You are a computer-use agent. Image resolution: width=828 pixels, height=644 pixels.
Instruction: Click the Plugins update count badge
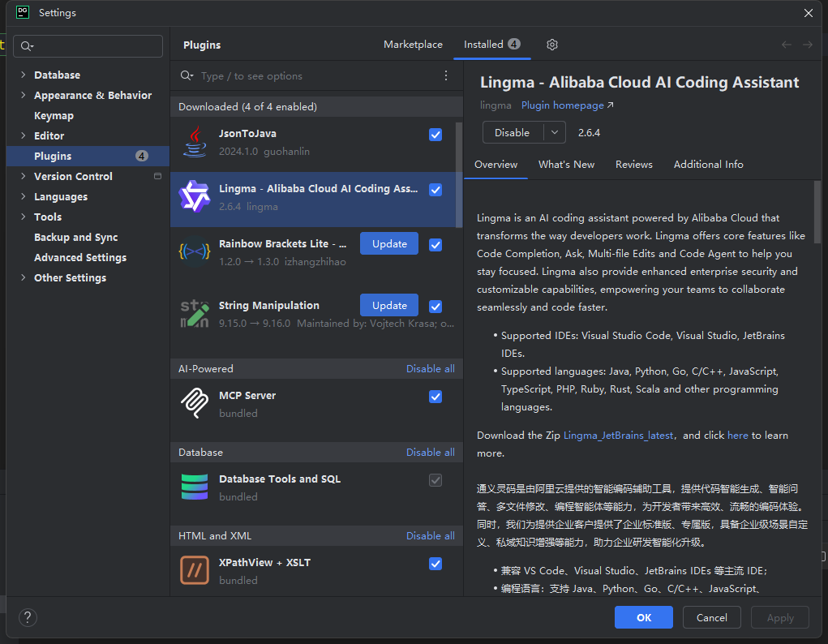[142, 156]
